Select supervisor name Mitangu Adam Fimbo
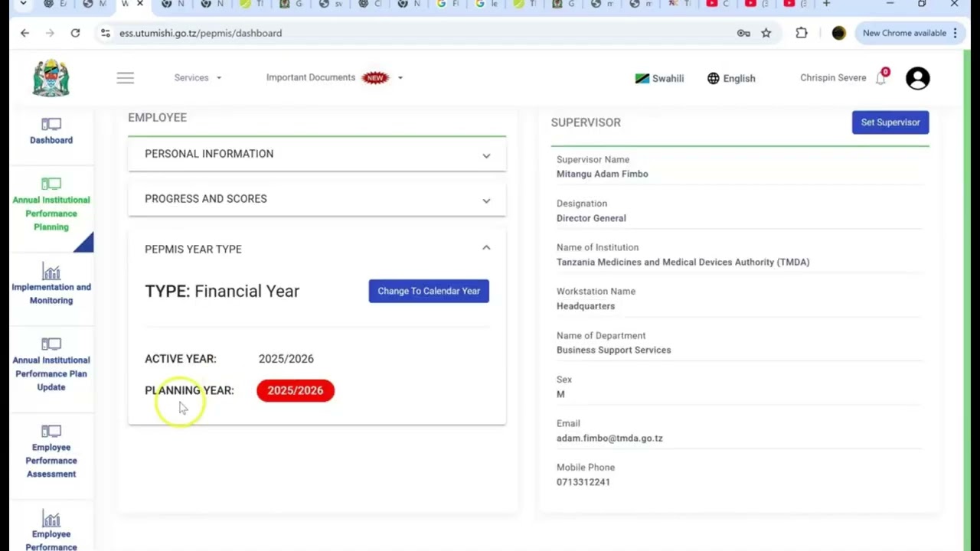980x551 pixels. coord(603,174)
